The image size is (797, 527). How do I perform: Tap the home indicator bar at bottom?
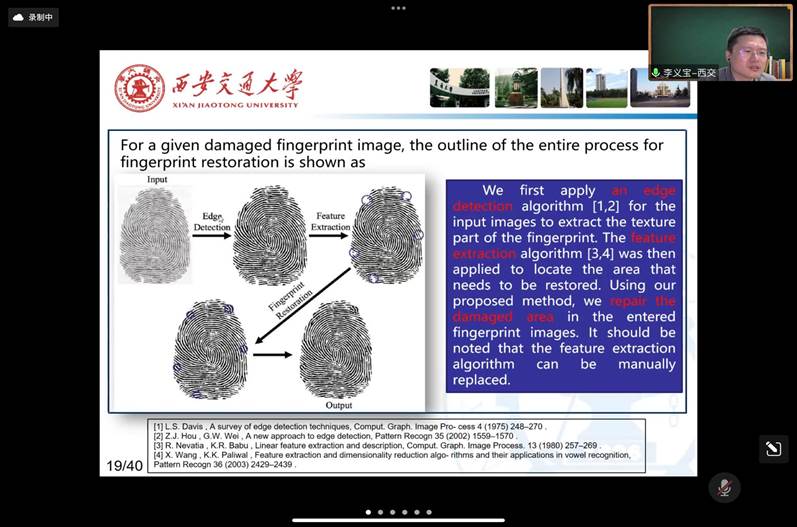point(398,520)
